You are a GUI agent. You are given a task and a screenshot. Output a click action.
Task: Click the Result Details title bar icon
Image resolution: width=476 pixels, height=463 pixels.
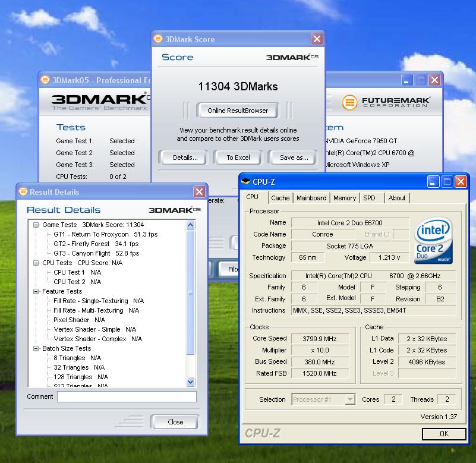(23, 191)
